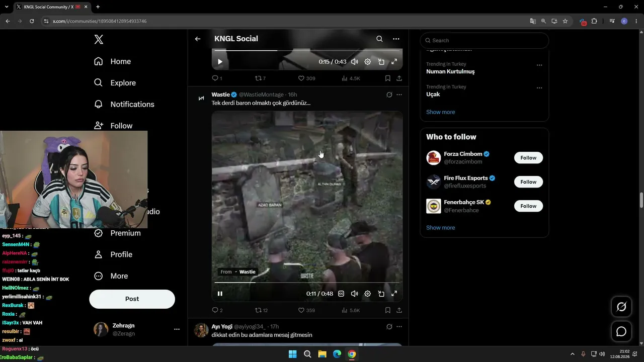644x362 pixels.
Task: Open more menu on Wastie's post
Action: 399,95
